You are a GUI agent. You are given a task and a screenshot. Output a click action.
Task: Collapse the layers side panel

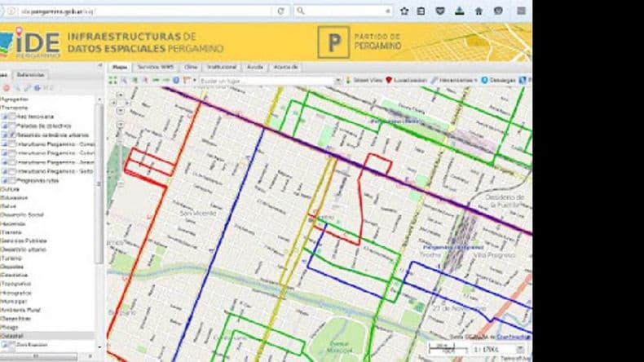coord(99,66)
